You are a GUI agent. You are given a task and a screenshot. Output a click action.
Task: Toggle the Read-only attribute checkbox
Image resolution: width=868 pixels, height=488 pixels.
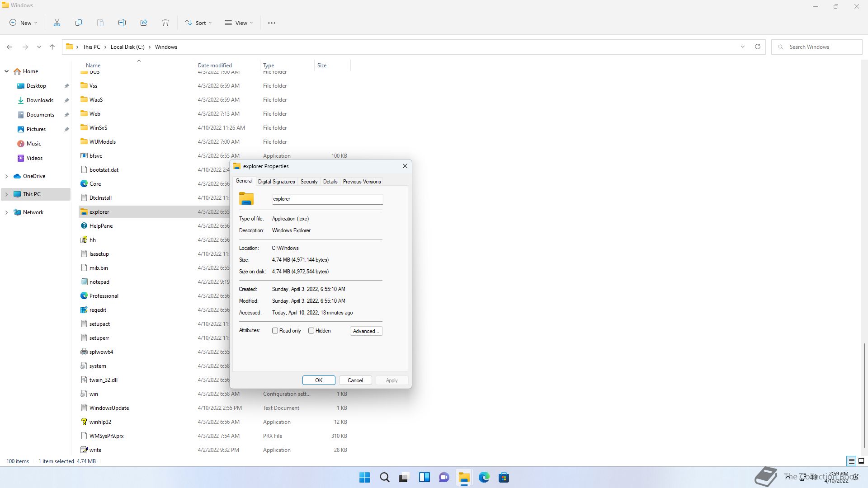[x=275, y=331]
